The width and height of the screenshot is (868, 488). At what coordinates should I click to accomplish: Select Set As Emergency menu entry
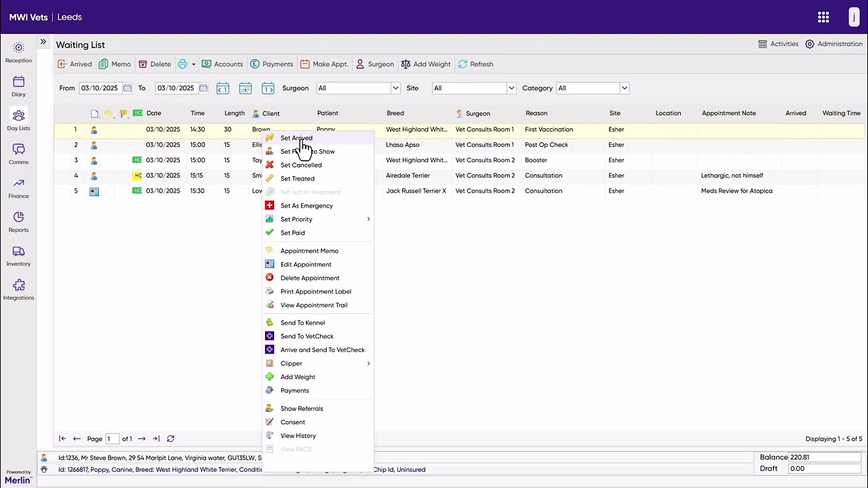[317, 205]
